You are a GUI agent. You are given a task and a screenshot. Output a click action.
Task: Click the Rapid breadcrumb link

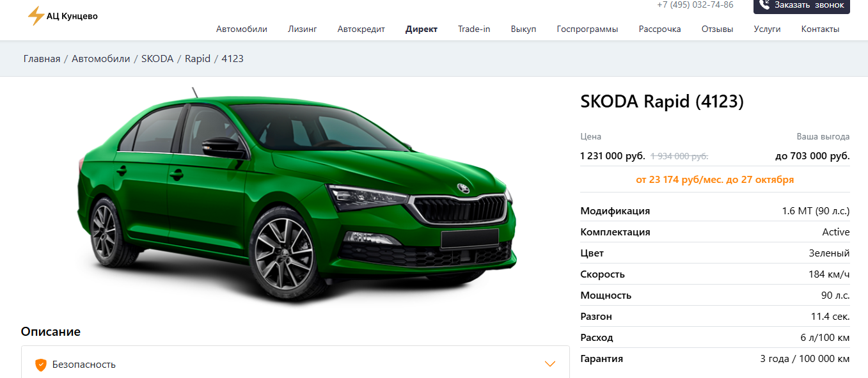pos(198,59)
